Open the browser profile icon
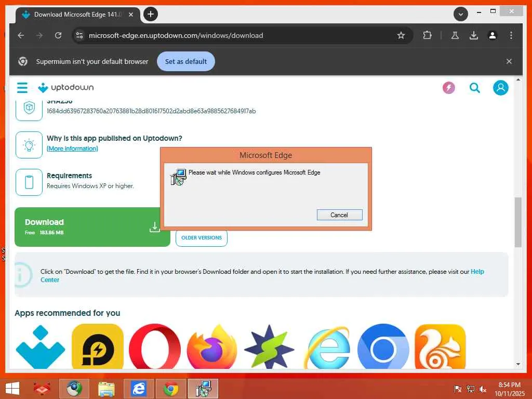The width and height of the screenshot is (532, 399). (493, 35)
